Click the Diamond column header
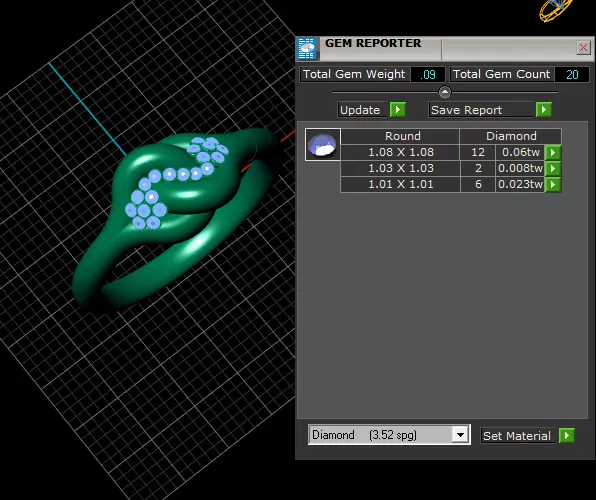Viewport: 596px width, 500px height. (x=511, y=136)
